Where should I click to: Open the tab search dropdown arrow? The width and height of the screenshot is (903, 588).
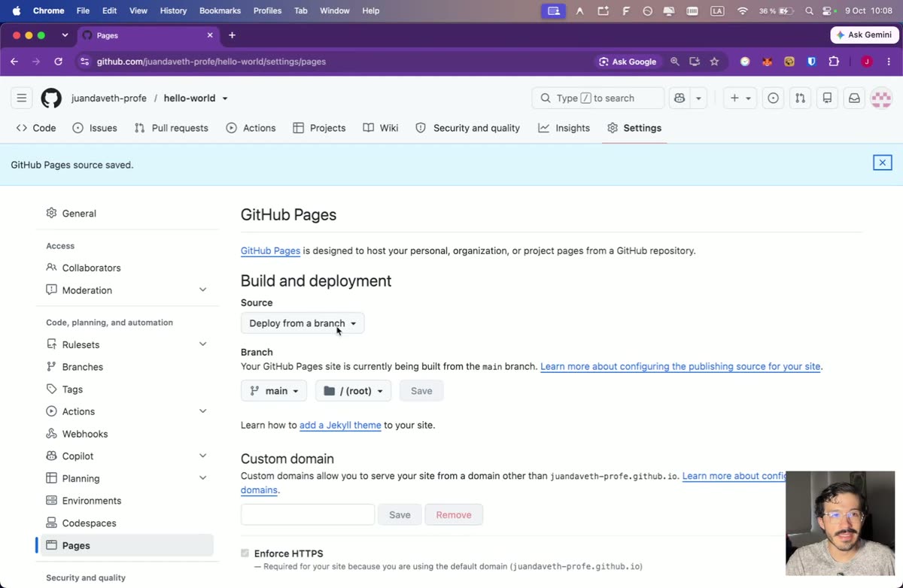pyautogui.click(x=65, y=35)
